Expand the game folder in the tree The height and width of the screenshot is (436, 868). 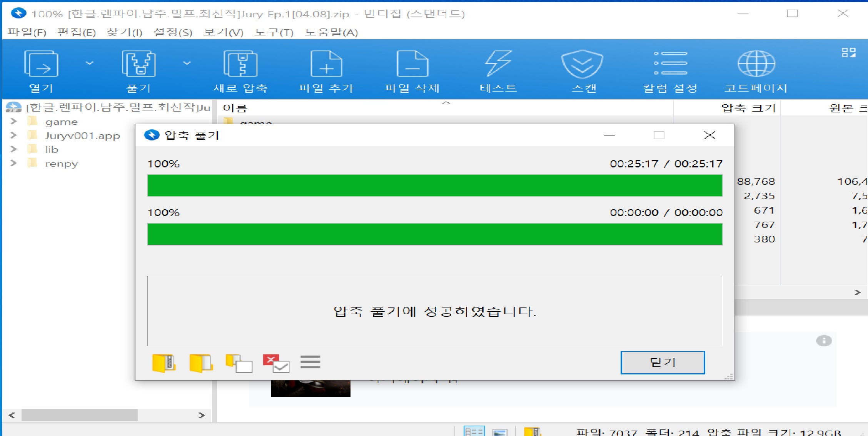coord(13,122)
